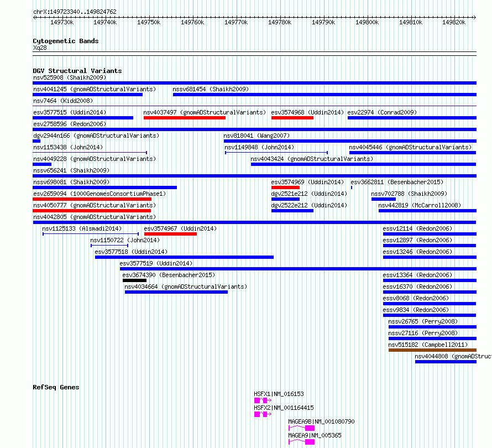Screen dimensions: 492x448
Task: Select nssv26765 (Perry2008) label
Action: (423, 321)
